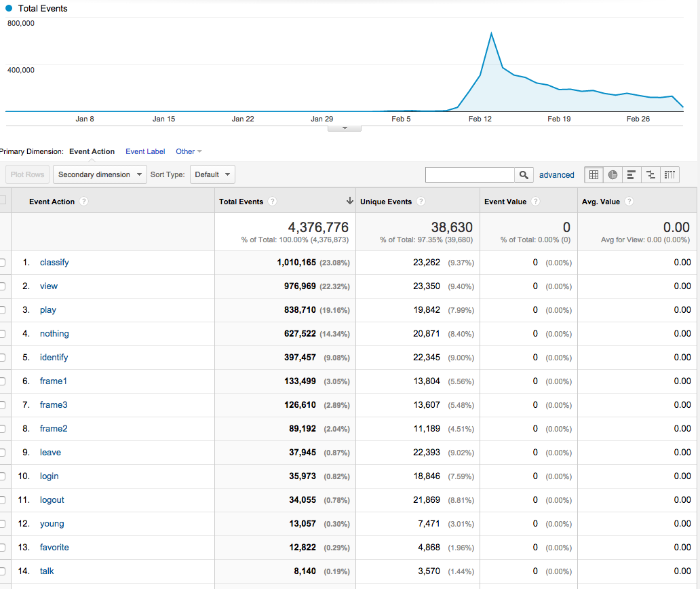This screenshot has width=700, height=589.
Task: Click the Plot Rows button
Action: point(27,174)
